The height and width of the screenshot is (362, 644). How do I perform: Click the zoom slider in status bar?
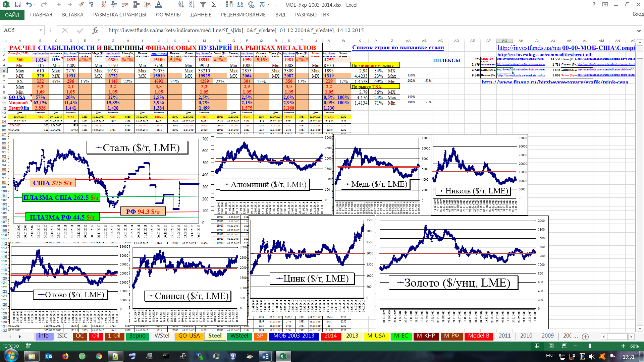point(590,346)
